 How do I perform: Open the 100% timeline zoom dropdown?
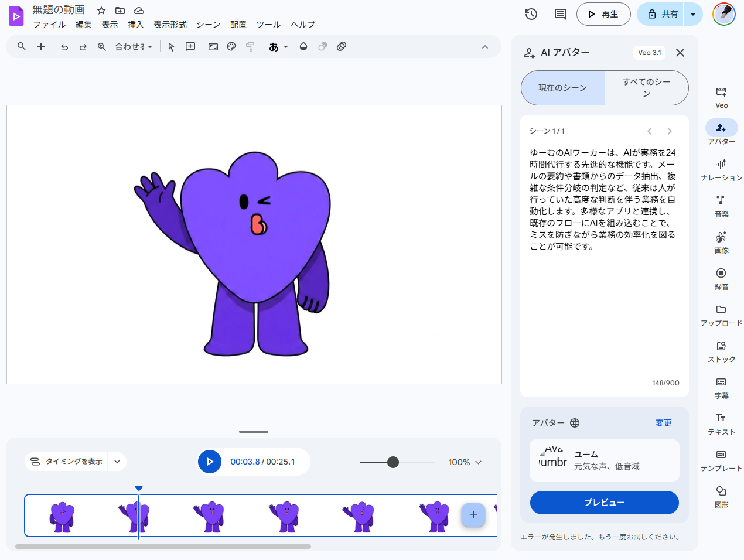coord(465,462)
